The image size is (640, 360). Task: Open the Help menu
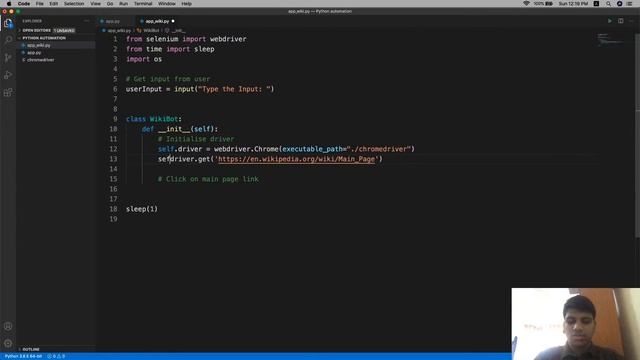coord(187,4)
